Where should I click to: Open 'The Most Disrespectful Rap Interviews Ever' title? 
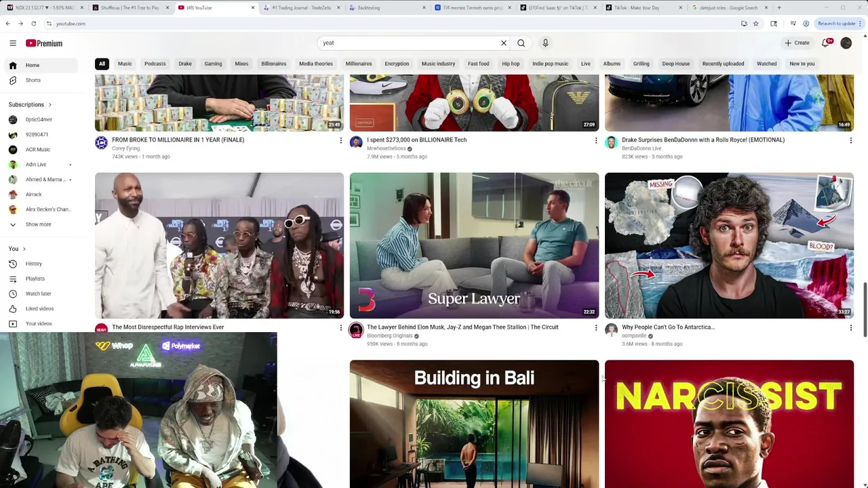pyautogui.click(x=167, y=327)
